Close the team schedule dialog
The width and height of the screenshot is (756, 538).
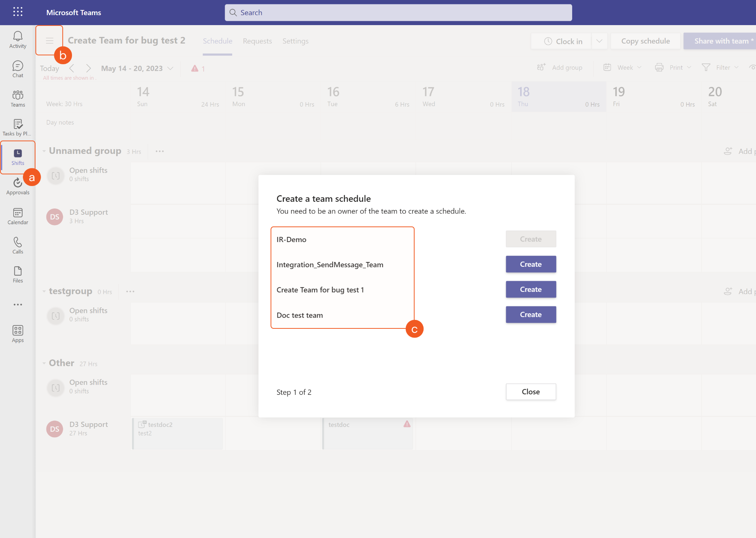(530, 392)
